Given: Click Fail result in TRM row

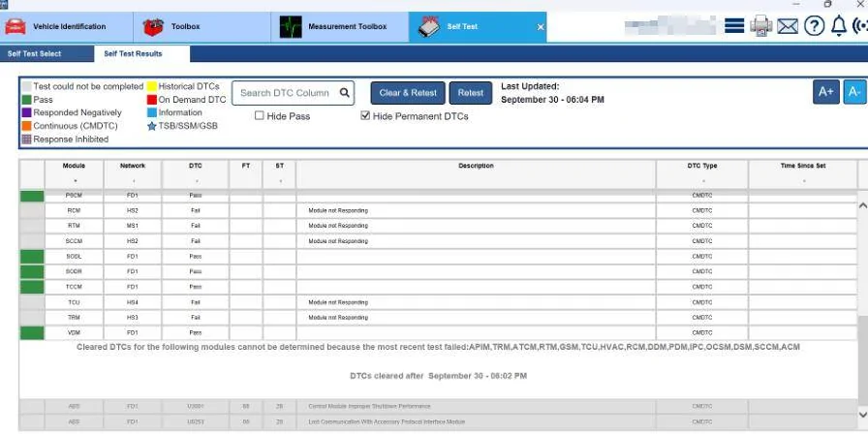Looking at the screenshot, I should 196,318.
